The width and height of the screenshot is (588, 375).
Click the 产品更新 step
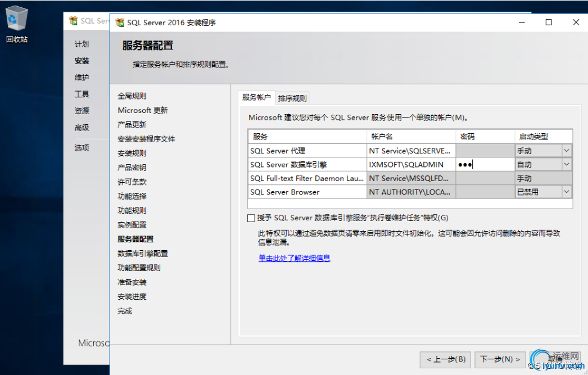132,124
